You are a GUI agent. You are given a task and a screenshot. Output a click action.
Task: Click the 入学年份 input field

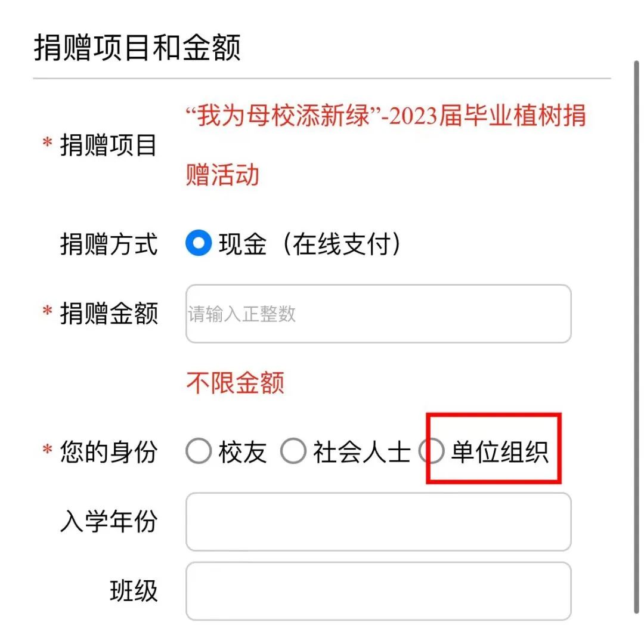(378, 522)
